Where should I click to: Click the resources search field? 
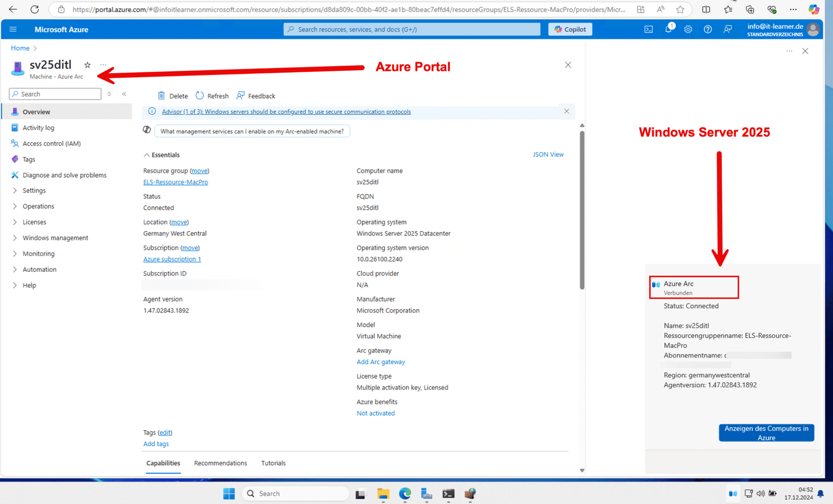[411, 29]
